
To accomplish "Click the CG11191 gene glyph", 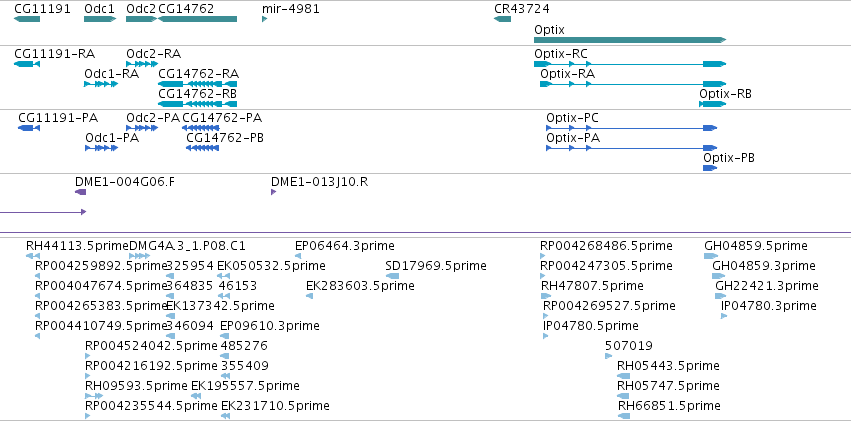I will tap(27, 19).
